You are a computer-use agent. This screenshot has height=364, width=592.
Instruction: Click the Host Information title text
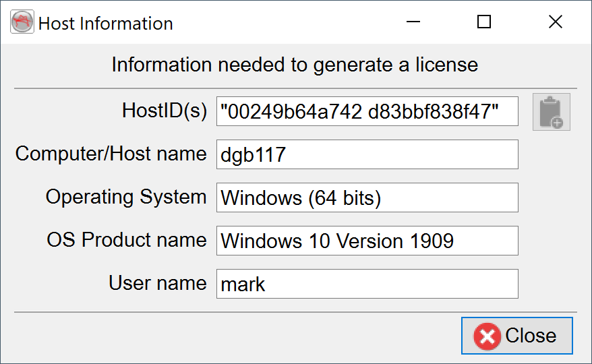point(106,24)
